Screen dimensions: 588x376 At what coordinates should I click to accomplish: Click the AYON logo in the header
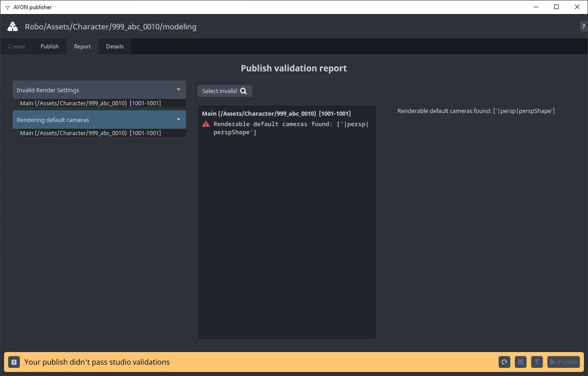(12, 26)
